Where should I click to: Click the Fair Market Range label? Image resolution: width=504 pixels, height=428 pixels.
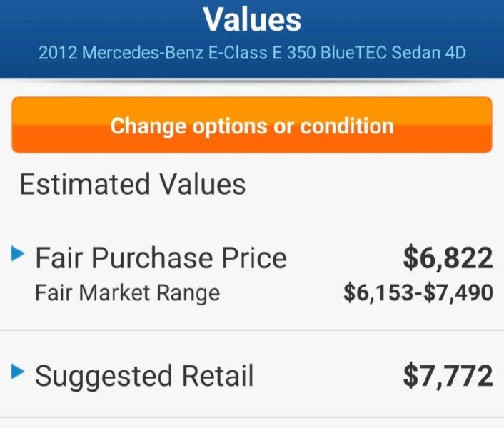[x=128, y=292]
